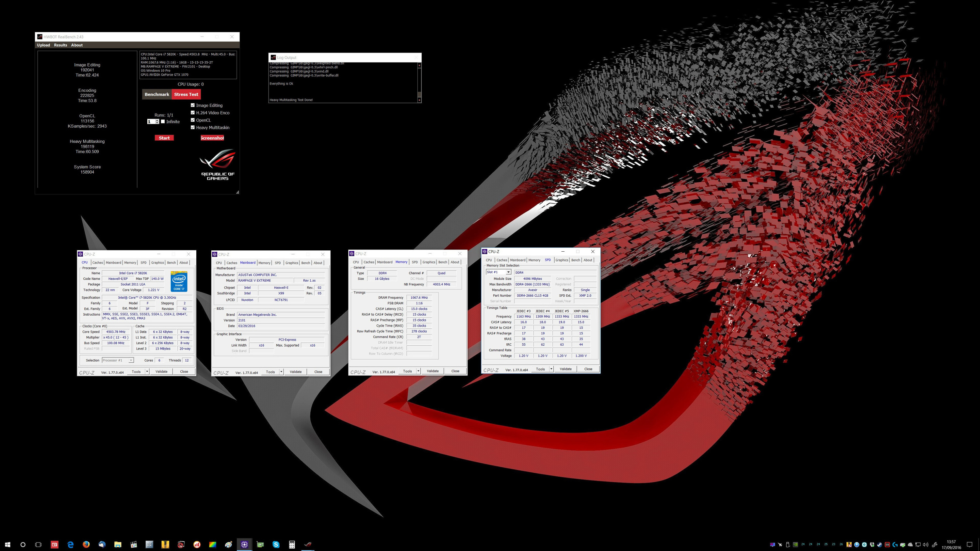Toggle Heavy Multitasking checkbox
The height and width of the screenshot is (551, 980).
click(192, 127)
